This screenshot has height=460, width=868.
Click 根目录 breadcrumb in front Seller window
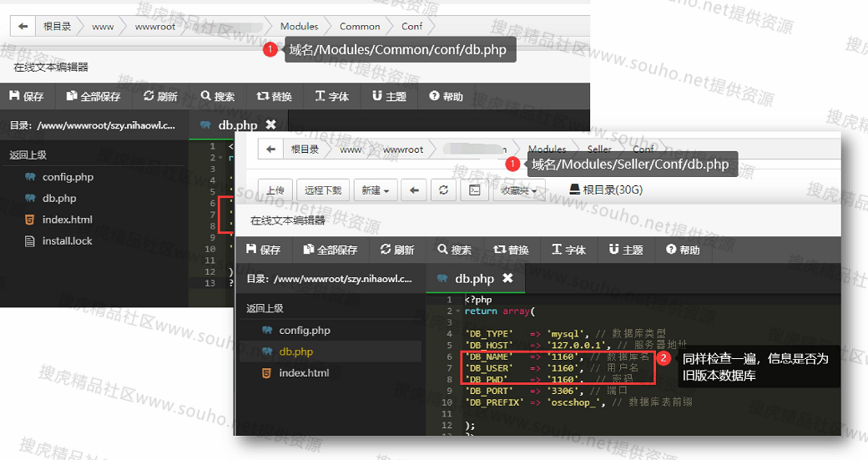coord(305,149)
